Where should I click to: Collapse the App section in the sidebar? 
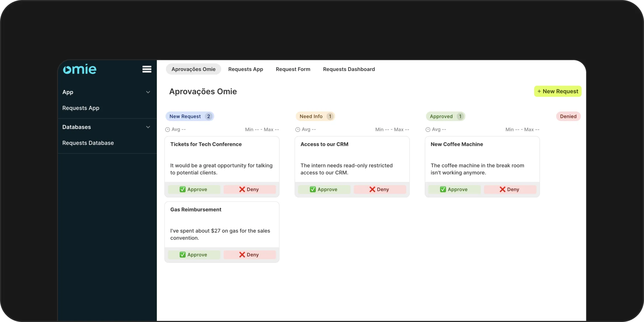coord(148,92)
